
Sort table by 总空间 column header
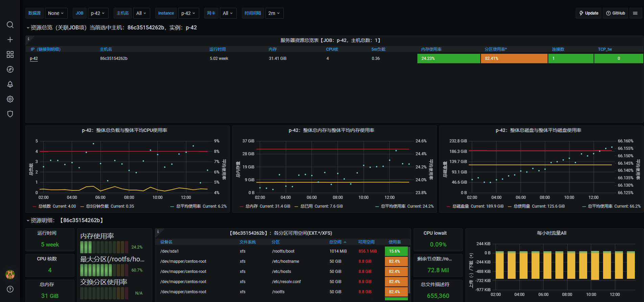click(x=335, y=242)
